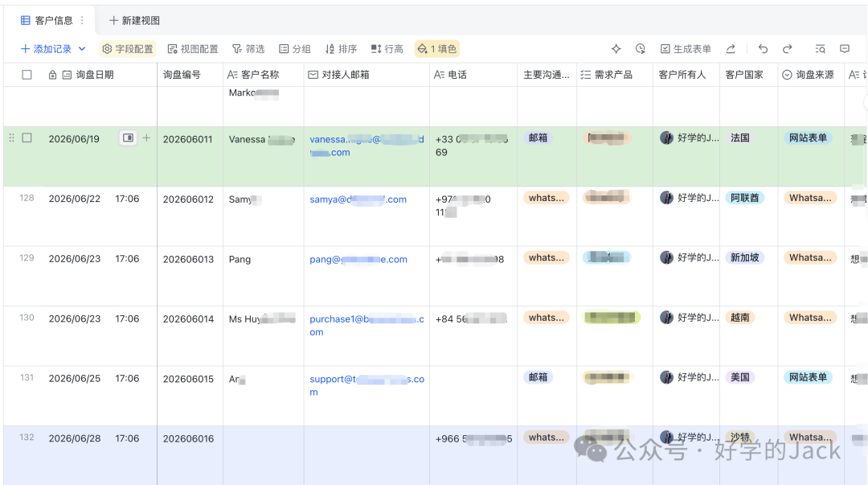Open the comments icon in toolbar

tap(845, 49)
